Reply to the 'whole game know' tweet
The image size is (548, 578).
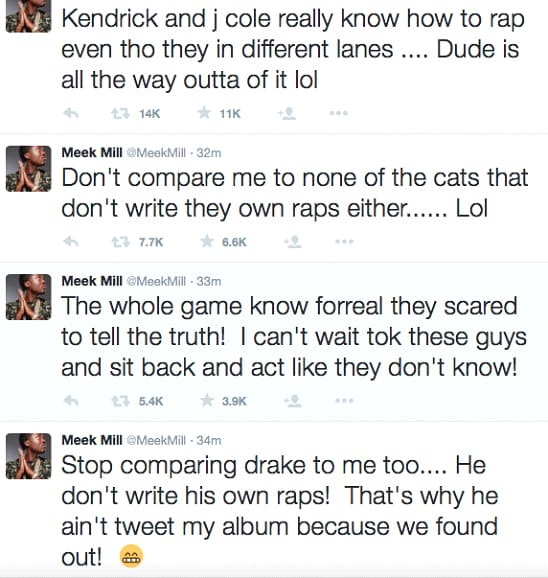tap(71, 401)
